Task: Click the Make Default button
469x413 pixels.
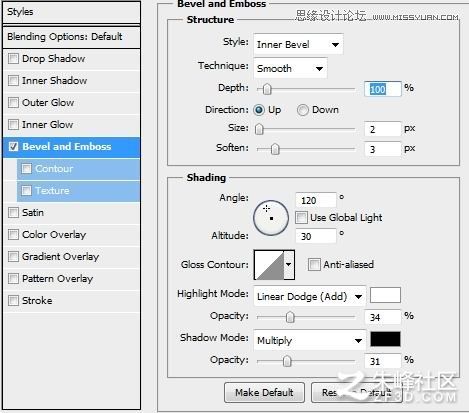Action: click(x=264, y=392)
